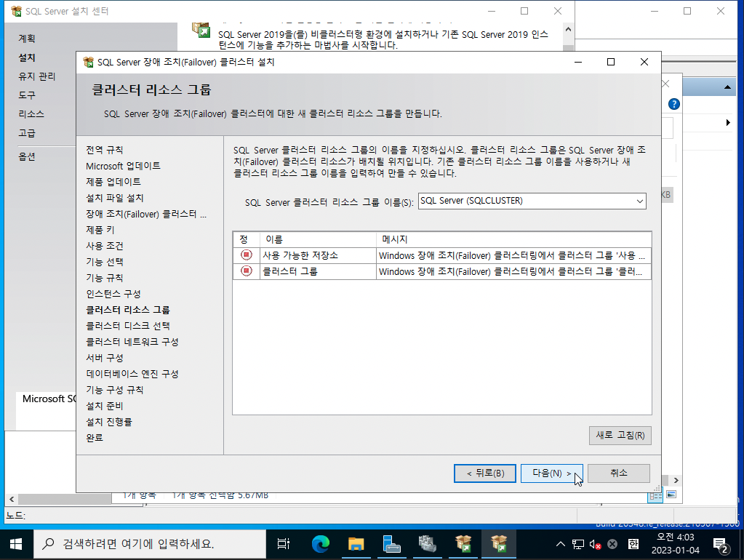Select 도구 in the installation center menu
744x560 pixels.
click(27, 95)
